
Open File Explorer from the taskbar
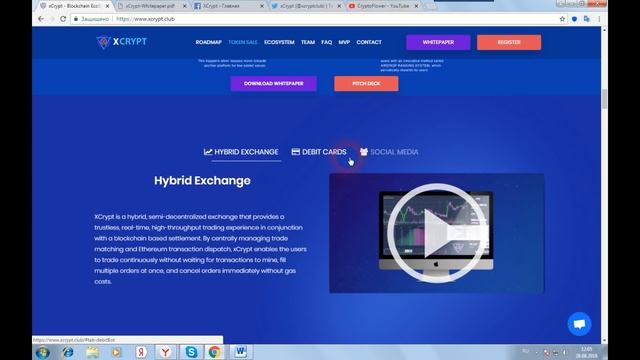[x=93, y=352]
